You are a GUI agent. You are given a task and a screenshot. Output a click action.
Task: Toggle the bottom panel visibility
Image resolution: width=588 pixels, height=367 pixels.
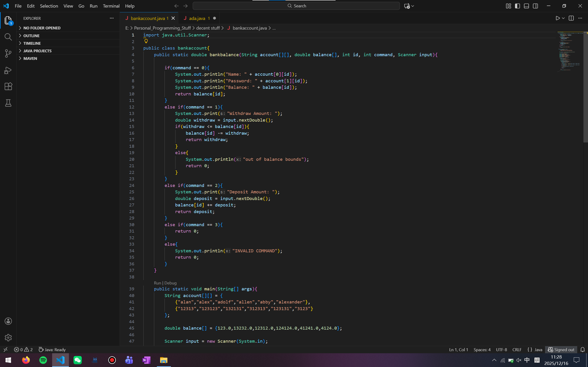click(526, 6)
